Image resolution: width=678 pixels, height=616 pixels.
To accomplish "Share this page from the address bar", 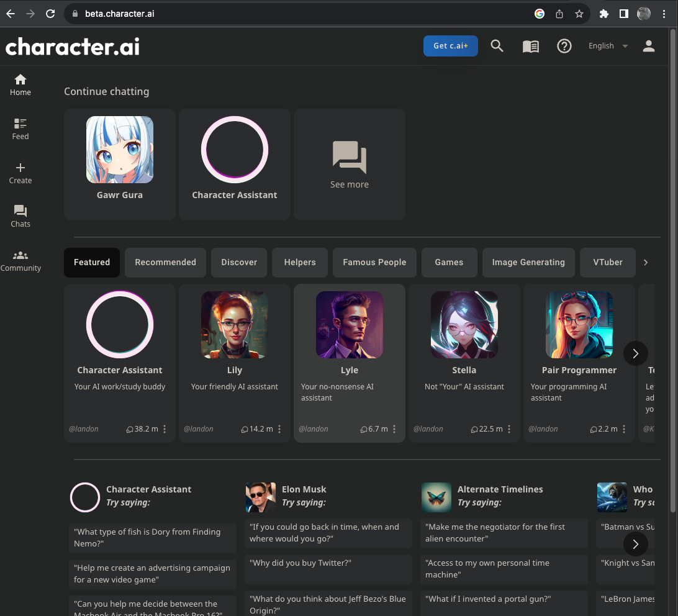I will [559, 14].
